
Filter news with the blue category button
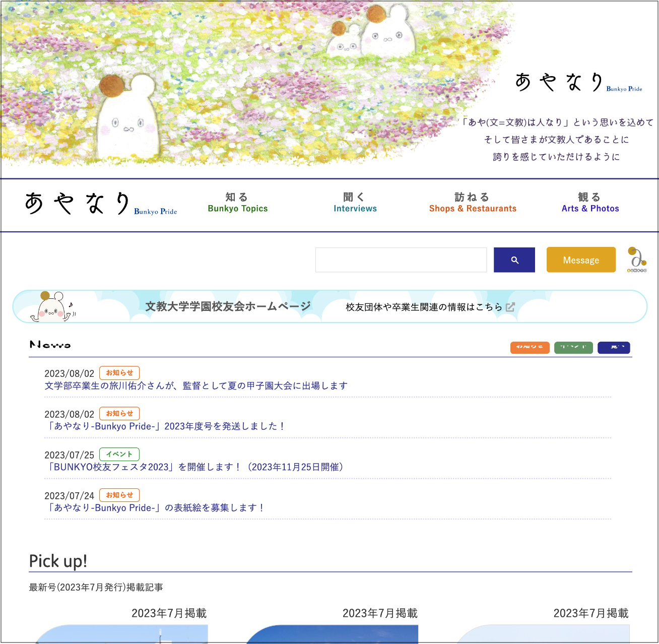pyautogui.click(x=613, y=348)
